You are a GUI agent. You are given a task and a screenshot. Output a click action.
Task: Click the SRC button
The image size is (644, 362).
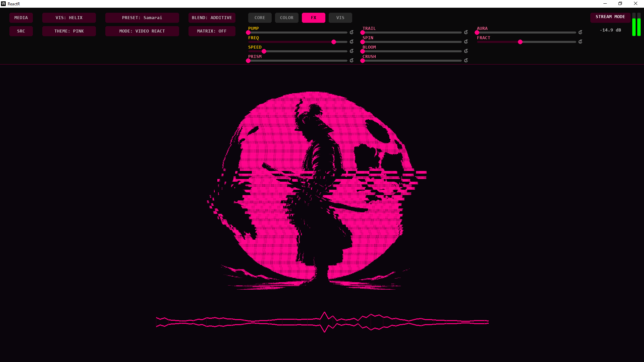coord(21,31)
